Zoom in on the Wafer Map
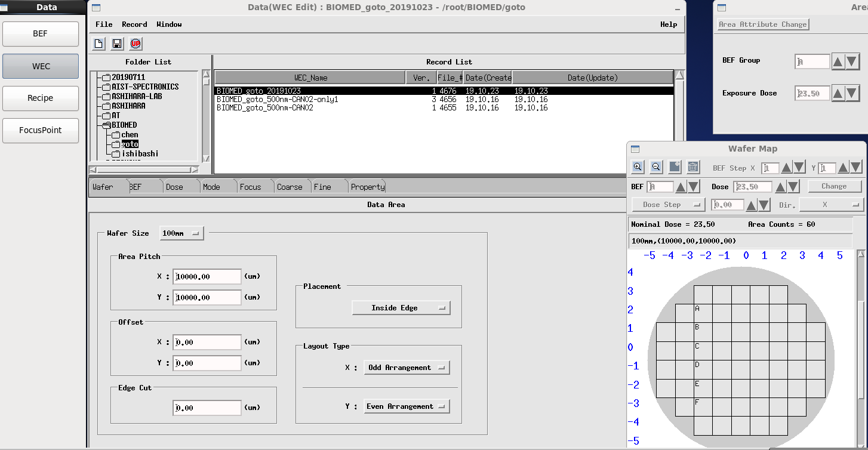868x450 pixels. point(638,167)
